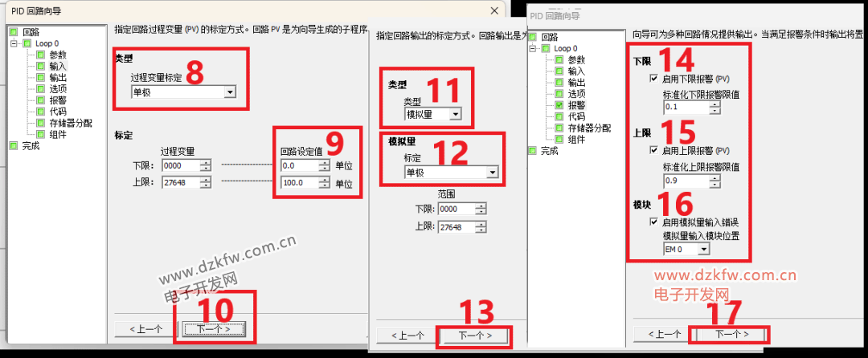Screen dimensions: 868x358
Task: Click 存储器分配 icon in left wizard tree
Action: point(40,123)
